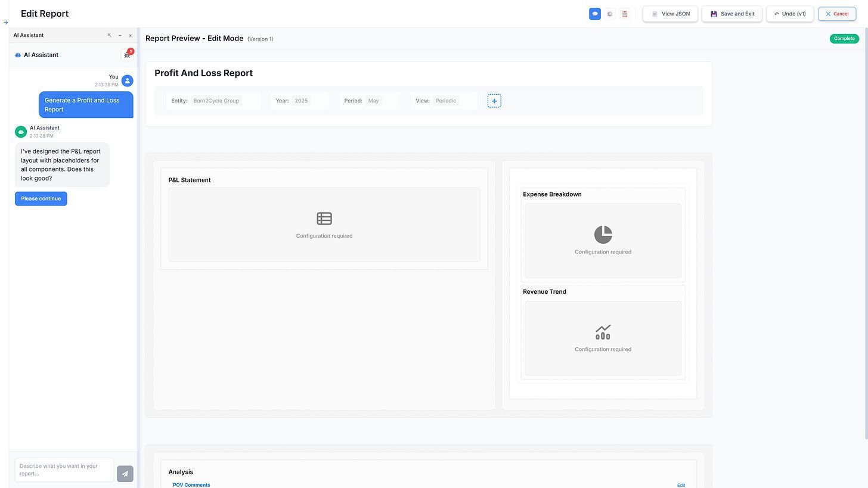Click the clipboard icon in top toolbar
868x488 pixels.
click(x=624, y=14)
